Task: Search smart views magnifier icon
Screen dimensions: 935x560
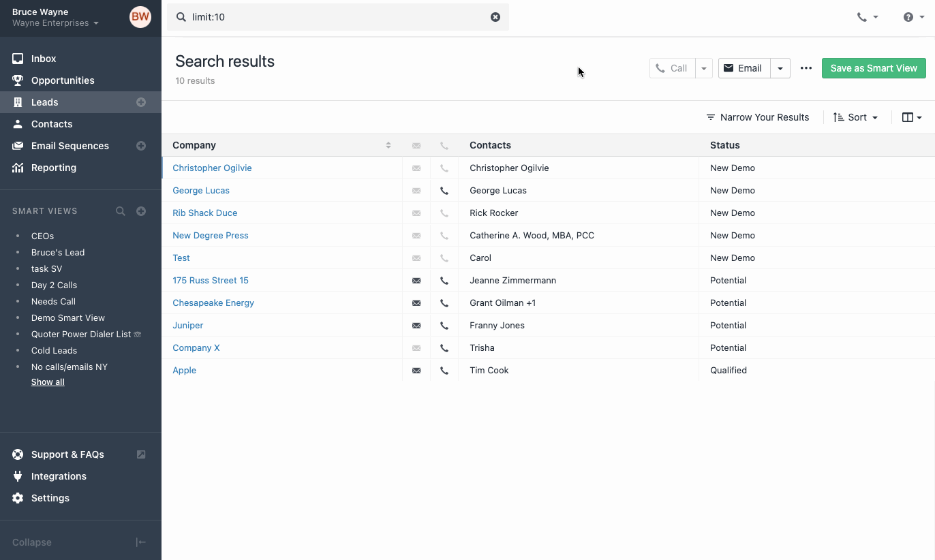Action: pos(121,211)
